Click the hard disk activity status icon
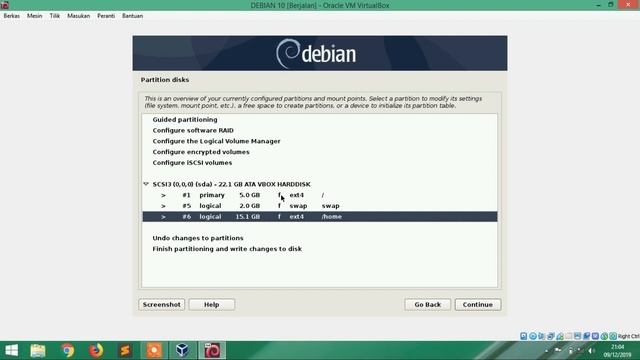The width and height of the screenshot is (640, 360). [523, 336]
